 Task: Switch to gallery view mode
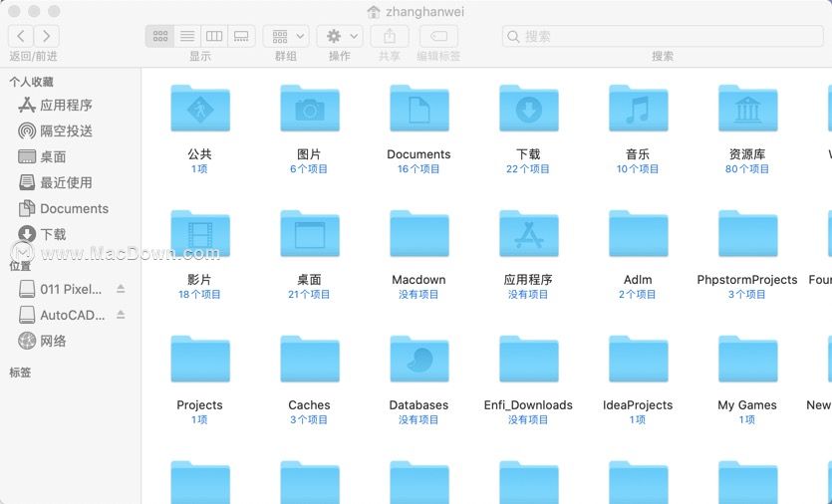point(241,36)
